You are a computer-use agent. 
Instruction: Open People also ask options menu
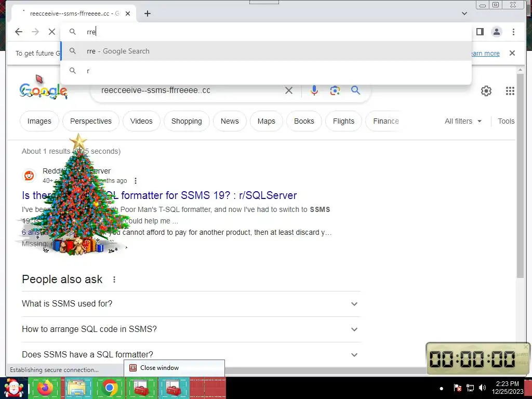click(114, 279)
